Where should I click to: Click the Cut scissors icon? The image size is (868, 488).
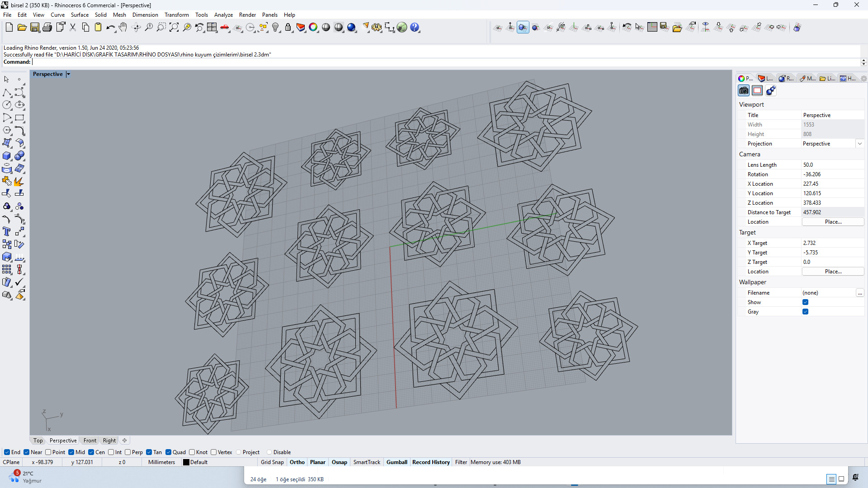pos(72,28)
